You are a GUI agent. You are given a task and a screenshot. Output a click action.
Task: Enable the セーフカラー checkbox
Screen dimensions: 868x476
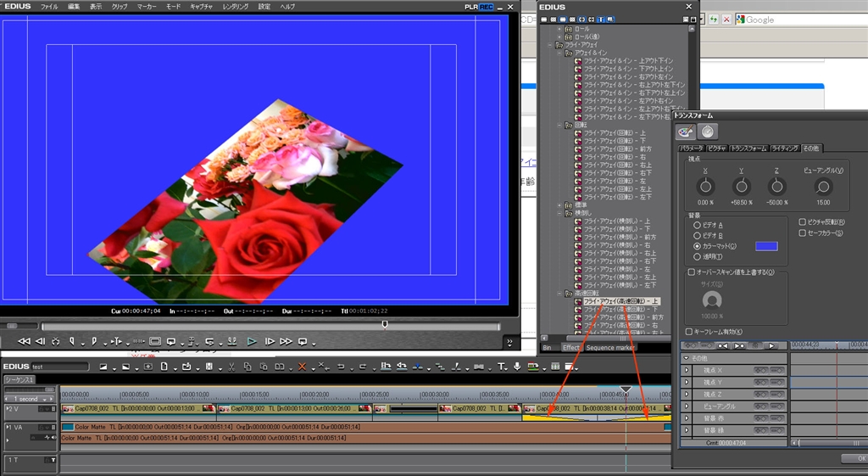(x=802, y=233)
